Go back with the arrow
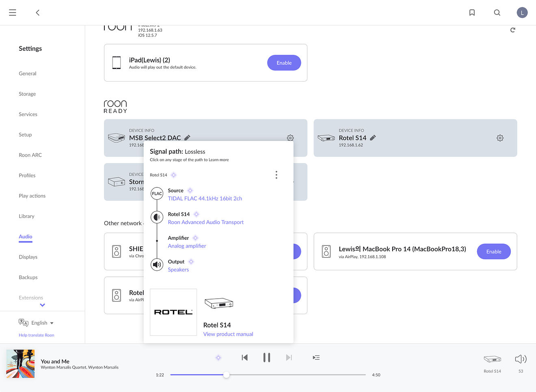 click(38, 13)
